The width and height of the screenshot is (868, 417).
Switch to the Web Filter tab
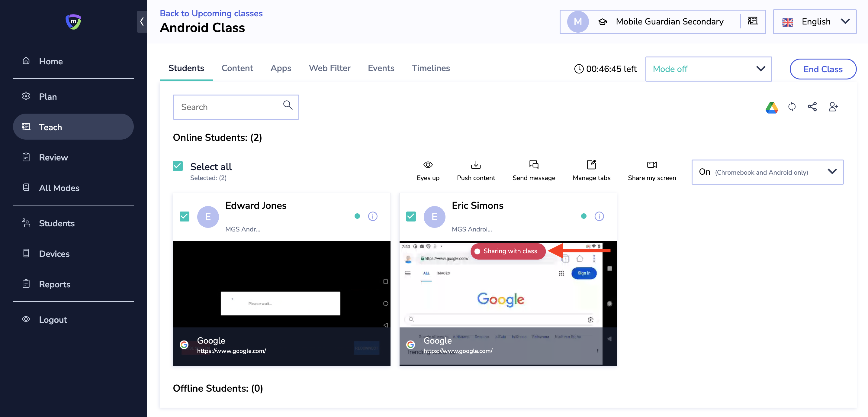tap(329, 68)
